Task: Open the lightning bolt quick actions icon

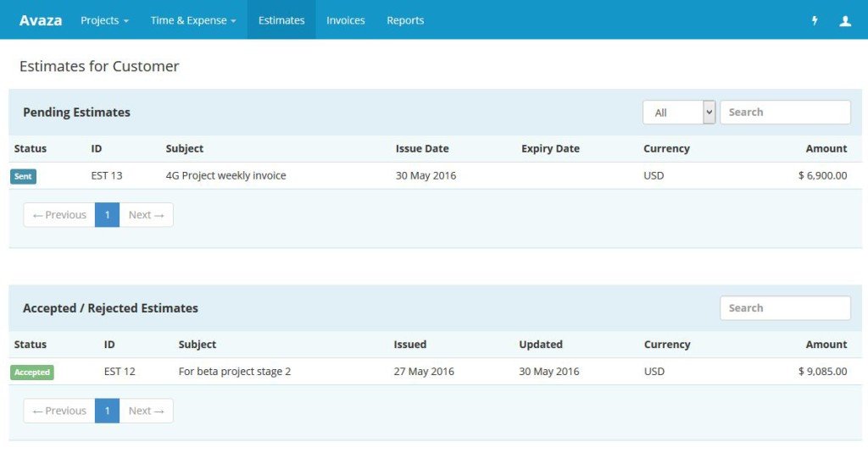Action: pyautogui.click(x=815, y=20)
